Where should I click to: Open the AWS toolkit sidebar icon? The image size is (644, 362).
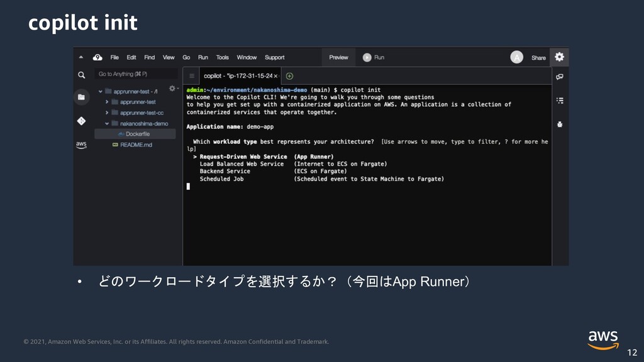[81, 145]
